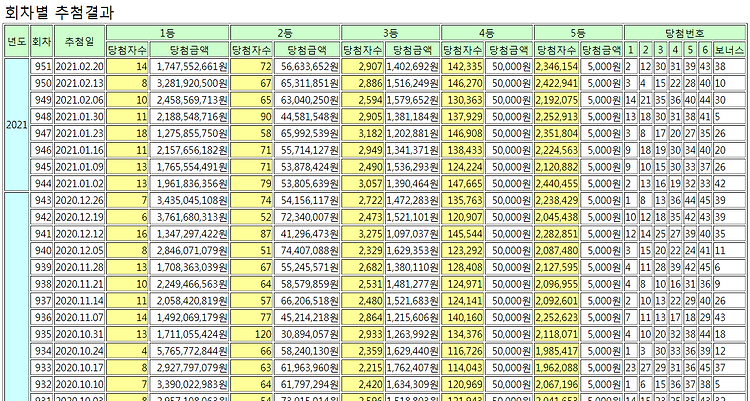Select draw date 2021.01.09
This screenshot has width=750, height=401.
pos(79,167)
